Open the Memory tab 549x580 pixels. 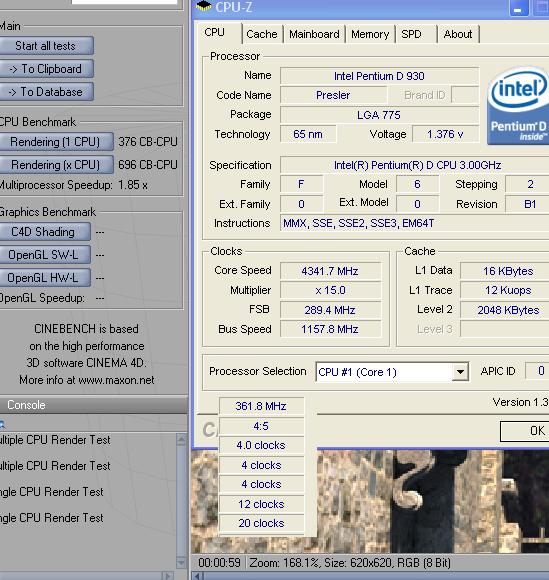(x=370, y=34)
